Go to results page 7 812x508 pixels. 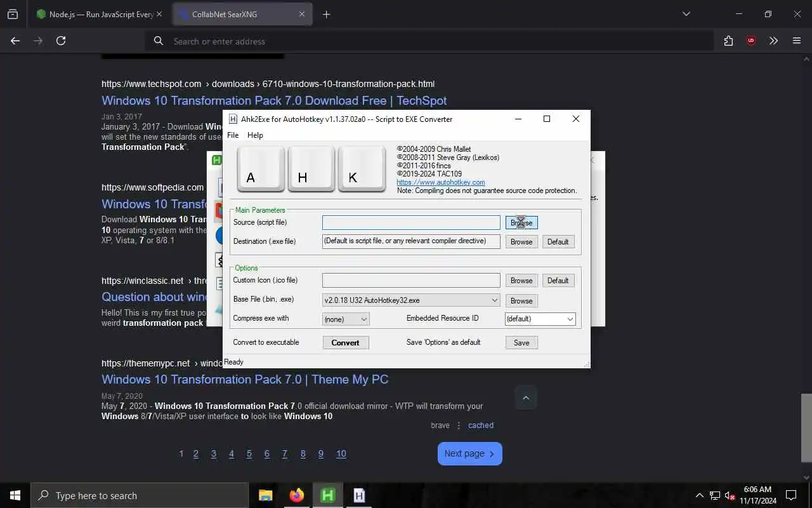285,453
